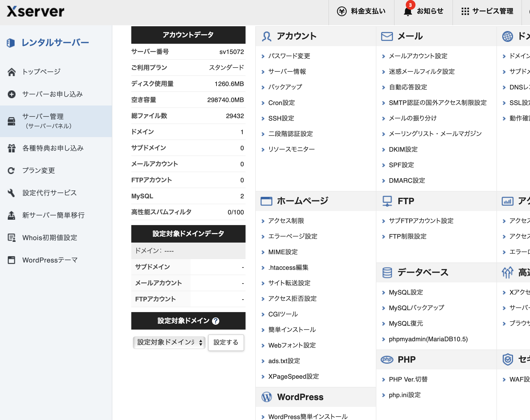The height and width of the screenshot is (420, 530).
Task: Open MySQL設定 link
Action: coord(406,292)
